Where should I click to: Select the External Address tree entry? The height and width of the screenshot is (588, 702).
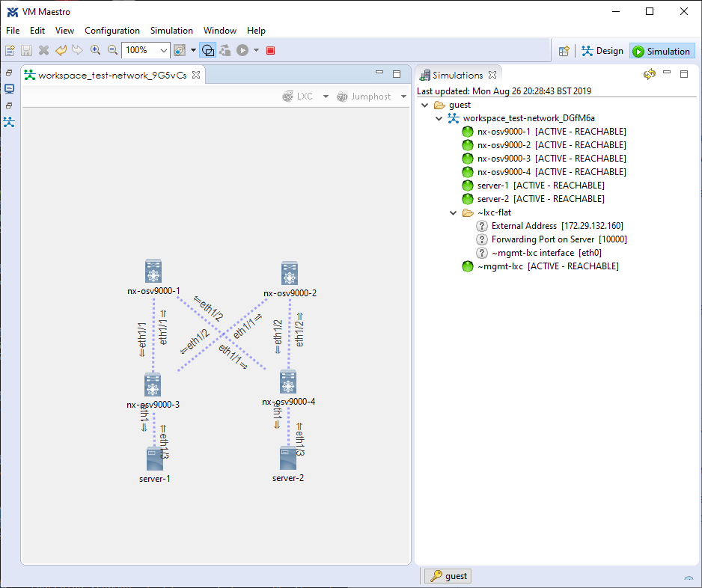coord(550,226)
